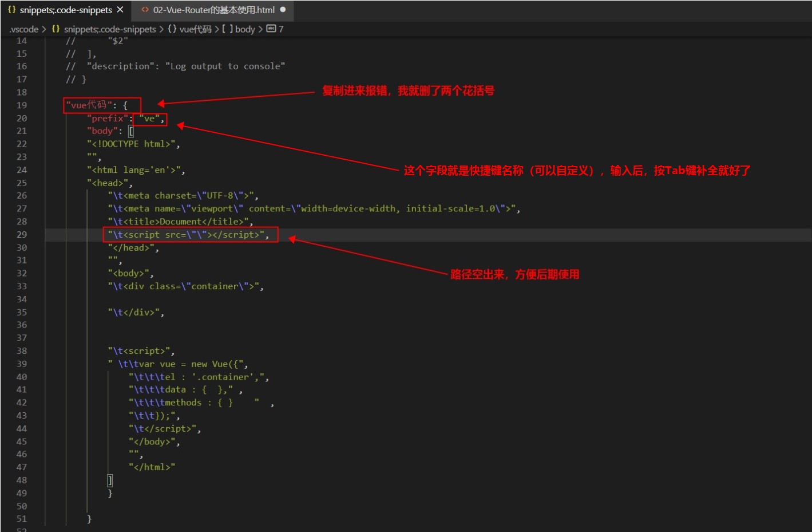Click the commented description line 16
The width and height of the screenshot is (812, 532).
175,66
